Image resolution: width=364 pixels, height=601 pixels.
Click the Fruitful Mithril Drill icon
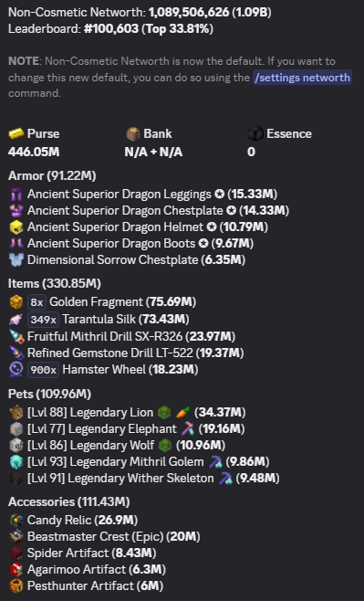pos(16,336)
